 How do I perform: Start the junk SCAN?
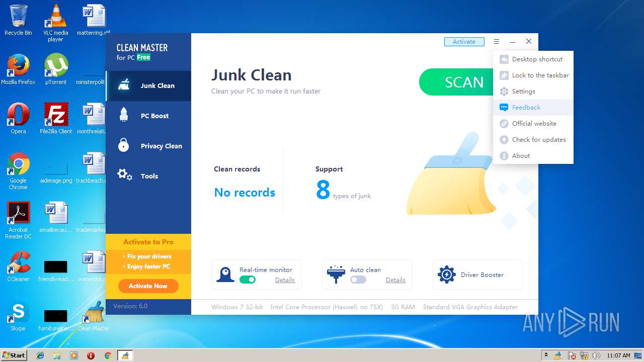(x=456, y=82)
